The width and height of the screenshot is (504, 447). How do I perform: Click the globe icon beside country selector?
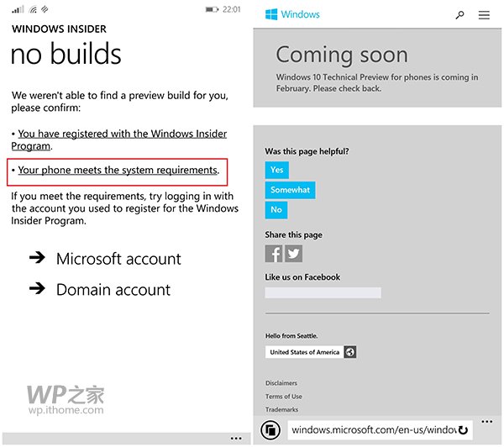[x=350, y=352]
